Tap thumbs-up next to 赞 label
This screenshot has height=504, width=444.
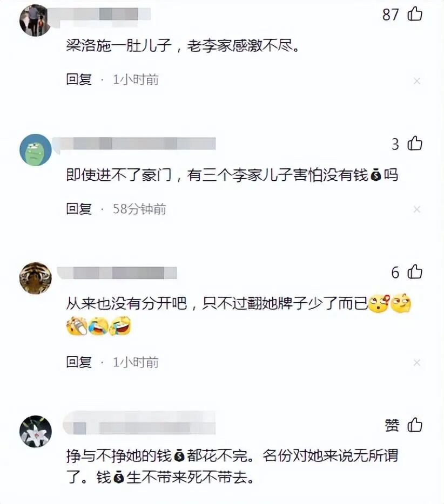(415, 425)
